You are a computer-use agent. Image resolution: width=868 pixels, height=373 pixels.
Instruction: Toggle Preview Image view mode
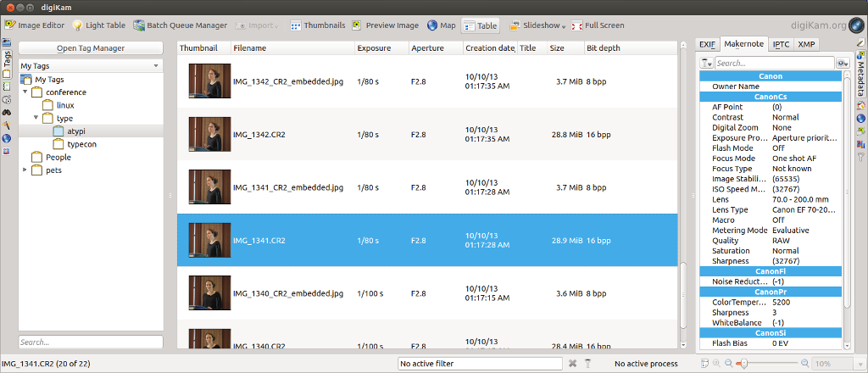(386, 25)
